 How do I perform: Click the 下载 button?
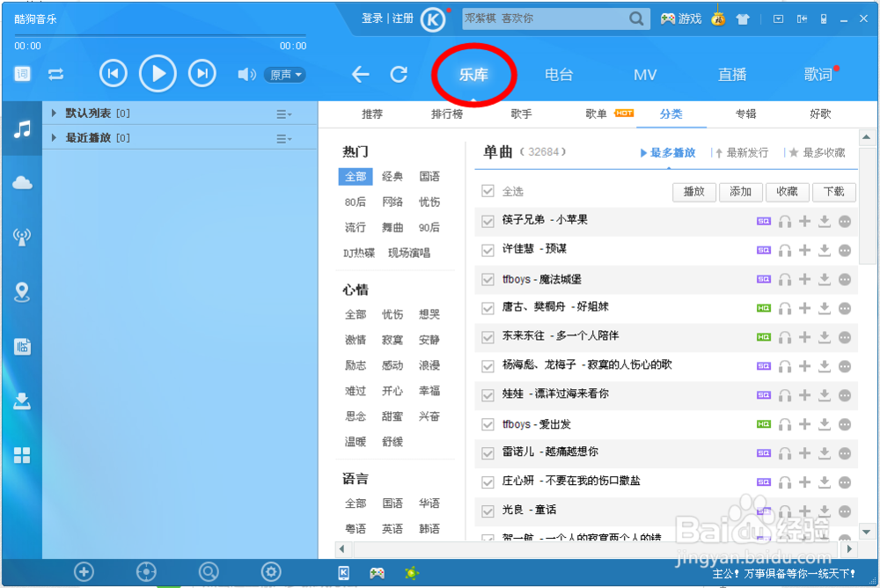point(834,192)
